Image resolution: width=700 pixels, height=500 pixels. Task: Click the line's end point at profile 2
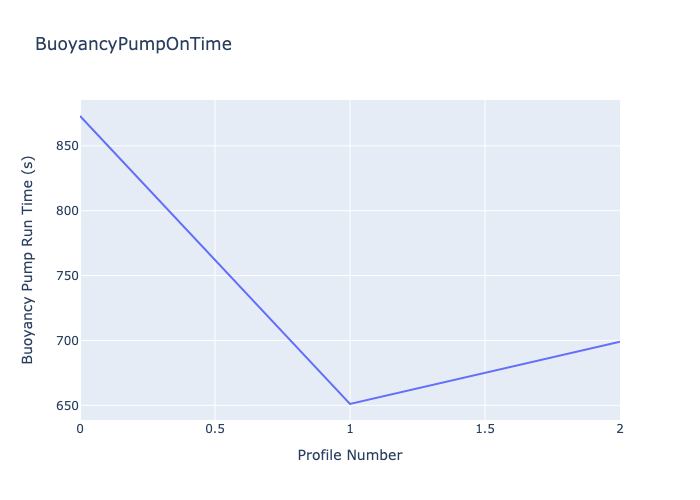(619, 342)
